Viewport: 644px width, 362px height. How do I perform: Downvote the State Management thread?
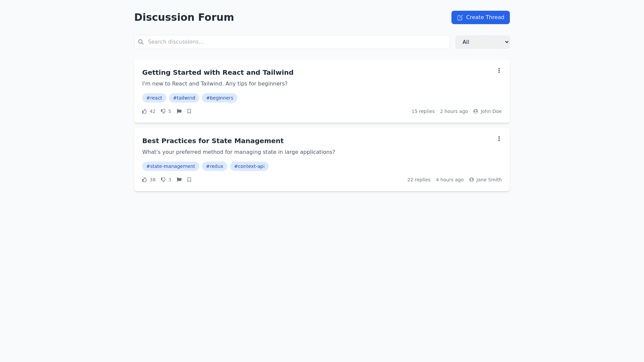pos(163,180)
